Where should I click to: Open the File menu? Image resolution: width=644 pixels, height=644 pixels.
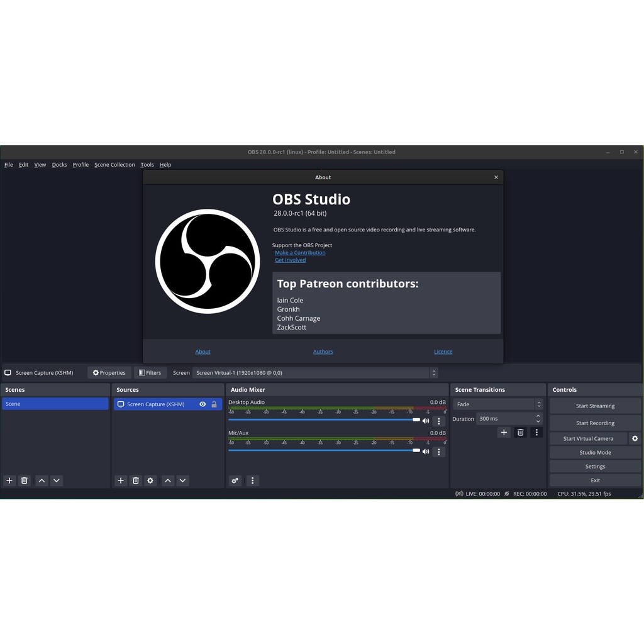[9, 165]
